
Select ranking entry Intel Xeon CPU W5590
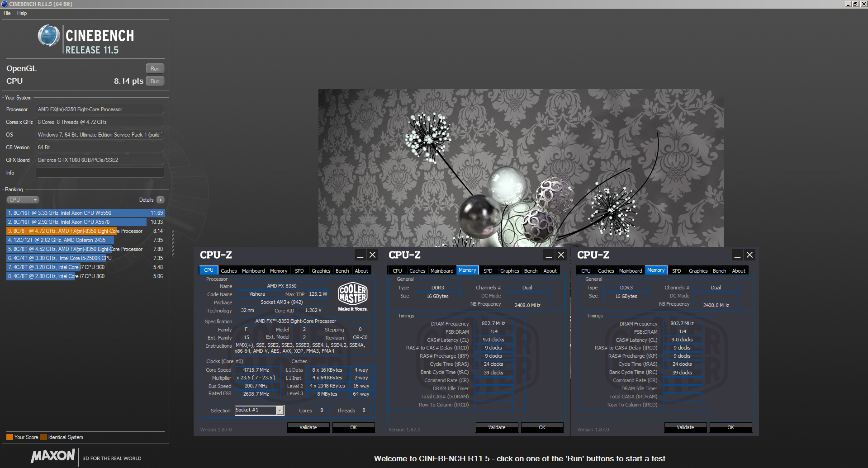pyautogui.click(x=85, y=213)
